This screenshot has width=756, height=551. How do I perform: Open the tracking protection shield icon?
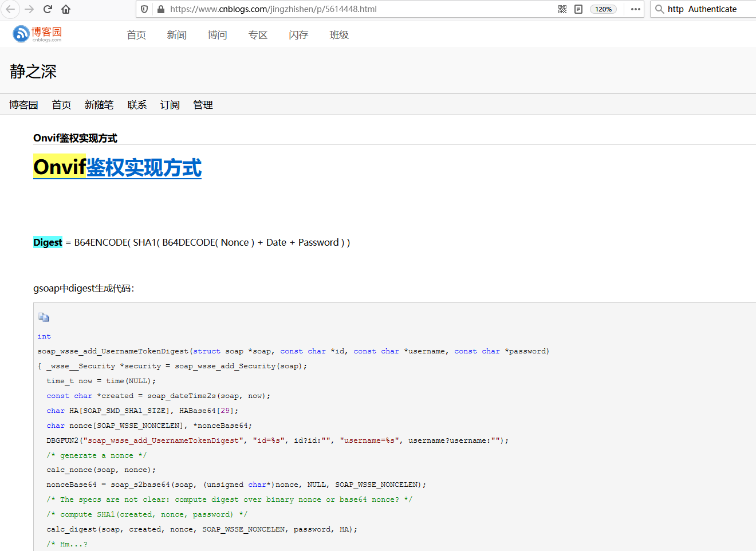[x=144, y=9]
